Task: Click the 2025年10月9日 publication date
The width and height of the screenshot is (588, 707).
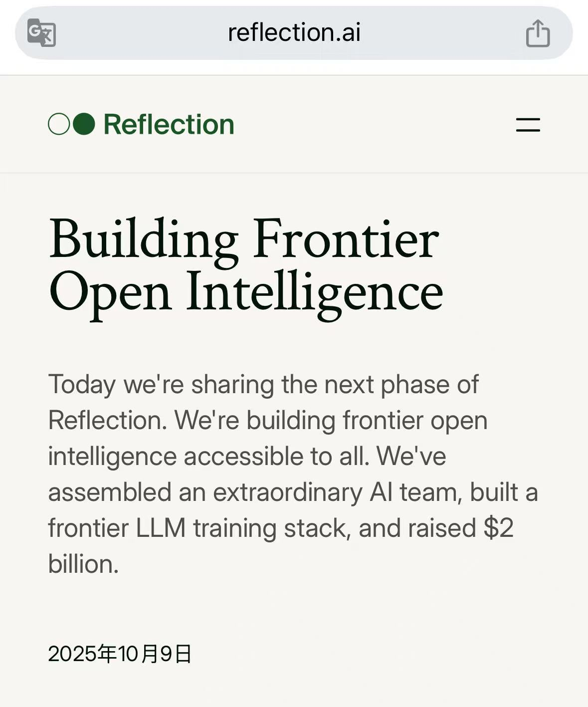Action: click(x=120, y=654)
